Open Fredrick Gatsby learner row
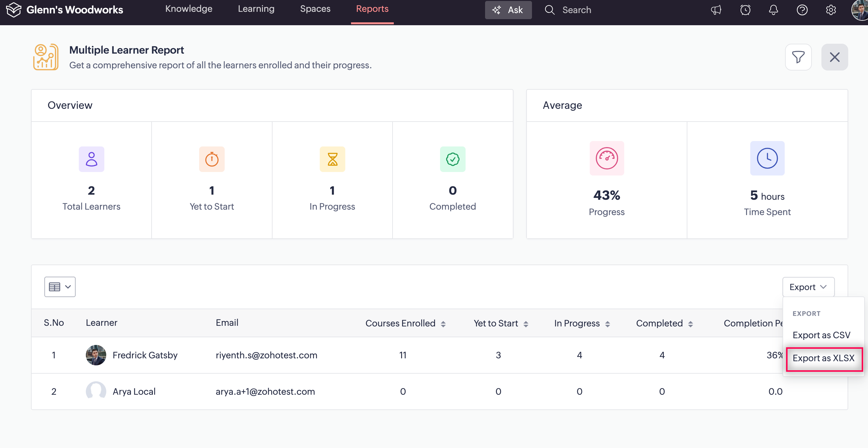Image resolution: width=868 pixels, height=448 pixels. click(145, 355)
